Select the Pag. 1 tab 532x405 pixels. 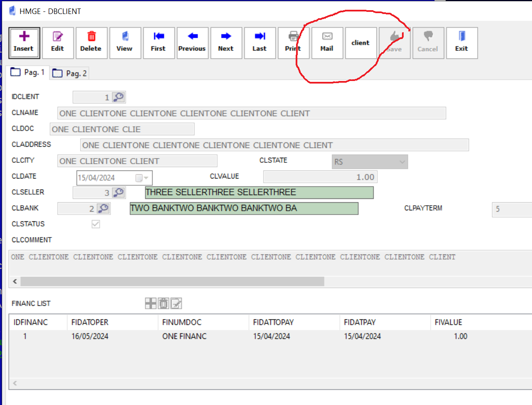(x=28, y=73)
